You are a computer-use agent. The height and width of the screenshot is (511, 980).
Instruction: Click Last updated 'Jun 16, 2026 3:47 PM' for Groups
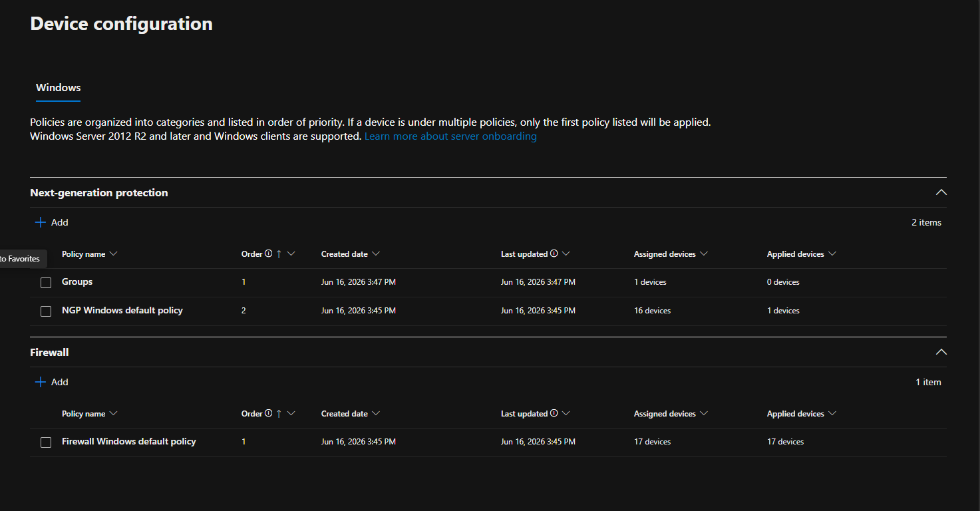(538, 282)
